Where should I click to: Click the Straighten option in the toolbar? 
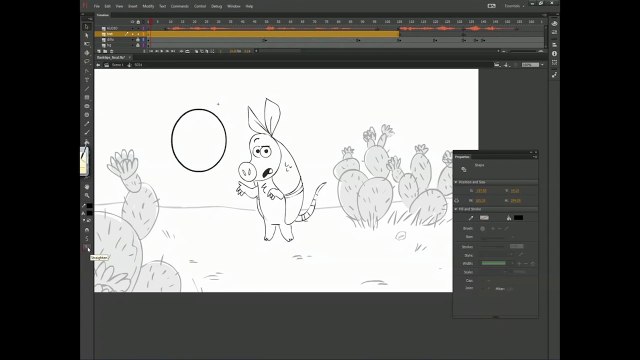(87, 247)
